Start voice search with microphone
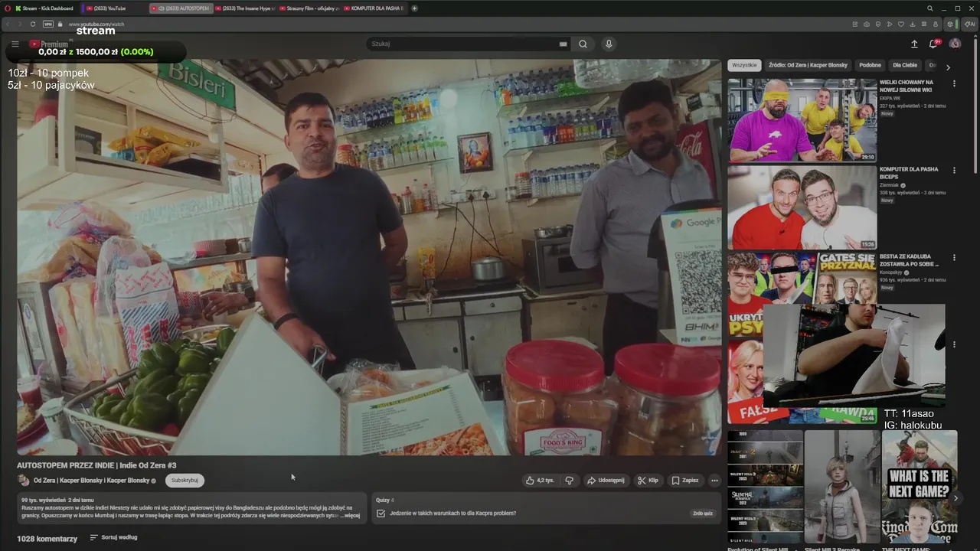Screen dimensions: 980x551 pyautogui.click(x=609, y=44)
